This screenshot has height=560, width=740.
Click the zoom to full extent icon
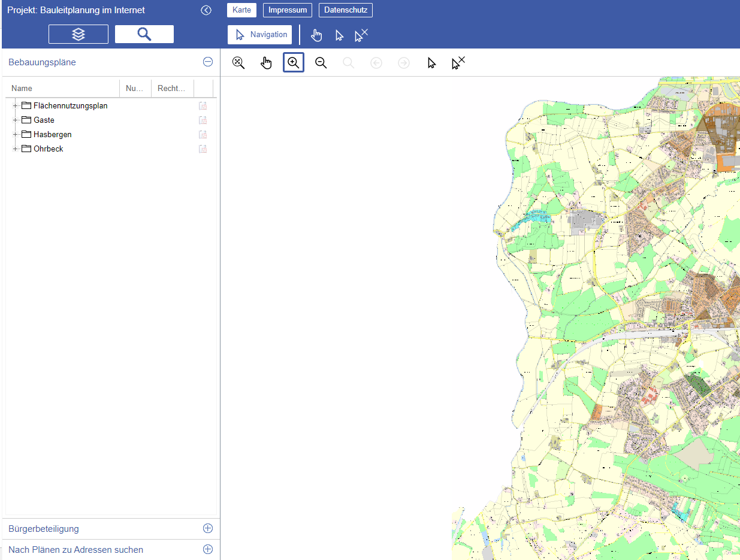[238, 62]
